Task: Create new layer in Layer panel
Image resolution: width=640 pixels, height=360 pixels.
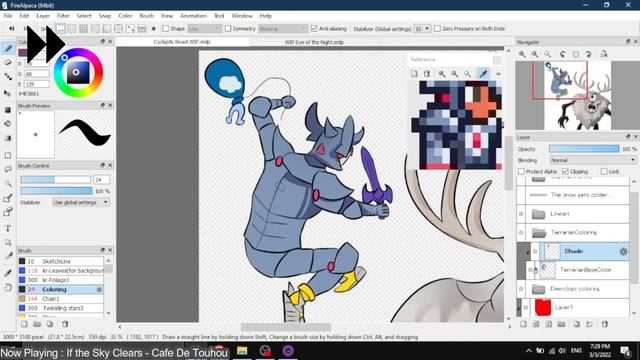Action: click(523, 324)
